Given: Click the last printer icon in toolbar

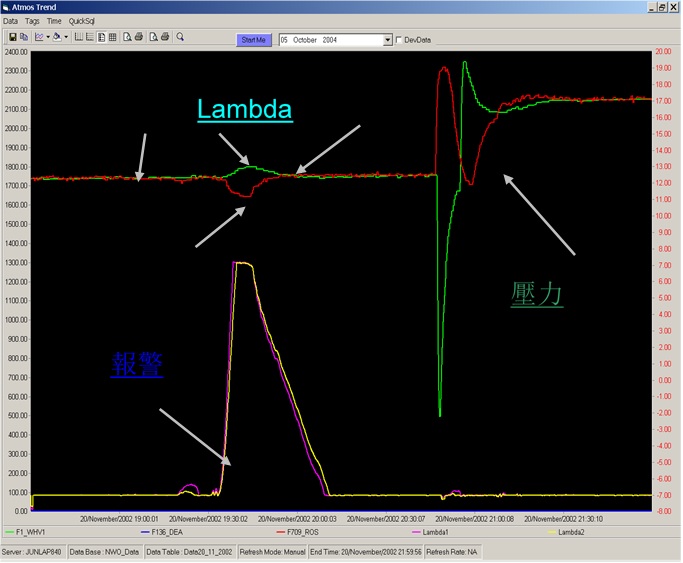Looking at the screenshot, I should pos(164,38).
